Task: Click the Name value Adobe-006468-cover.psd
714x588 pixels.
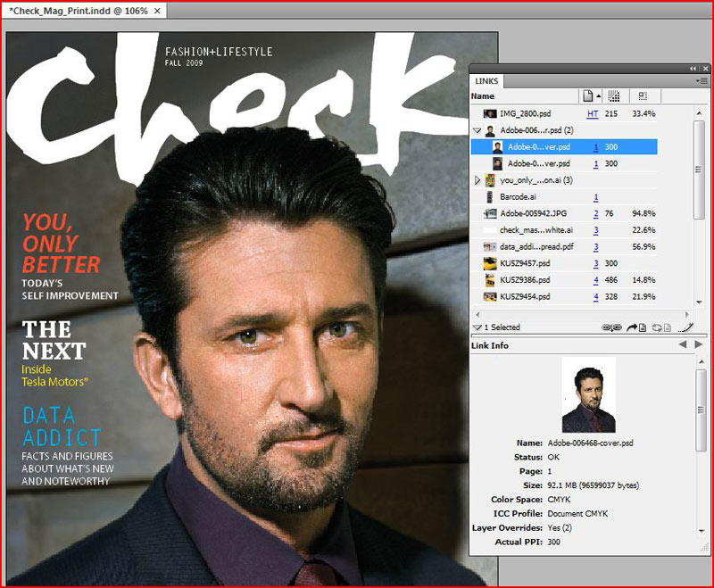Action: click(x=590, y=443)
